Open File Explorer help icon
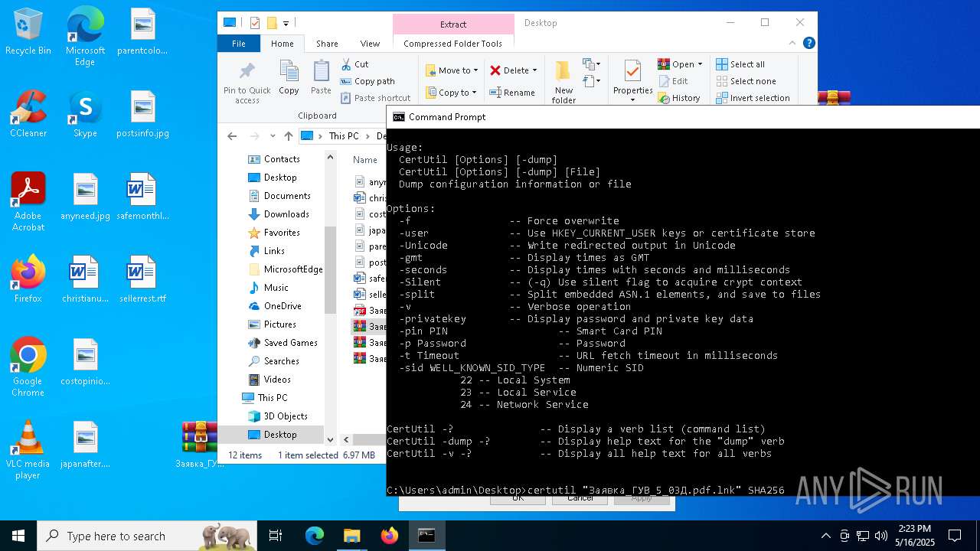Image resolution: width=980 pixels, height=551 pixels. click(x=808, y=44)
